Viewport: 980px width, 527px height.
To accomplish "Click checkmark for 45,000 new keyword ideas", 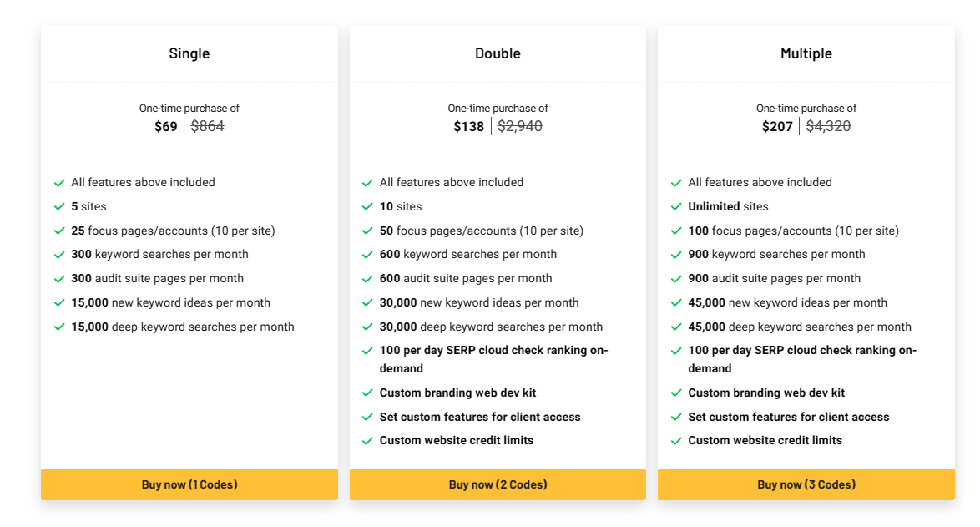I will click(x=676, y=303).
